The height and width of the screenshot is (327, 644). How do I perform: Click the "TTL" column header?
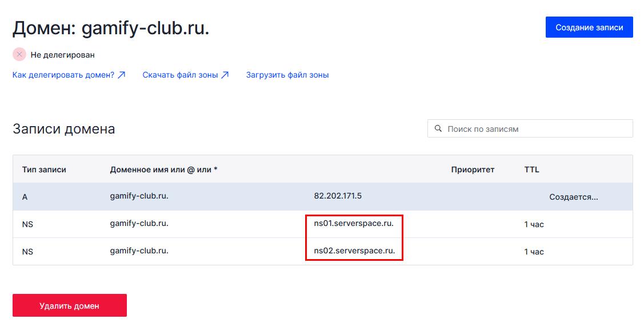tap(531, 169)
